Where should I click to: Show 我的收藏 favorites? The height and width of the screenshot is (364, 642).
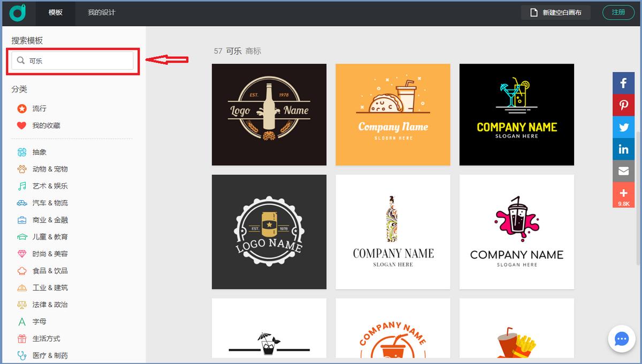[45, 126]
